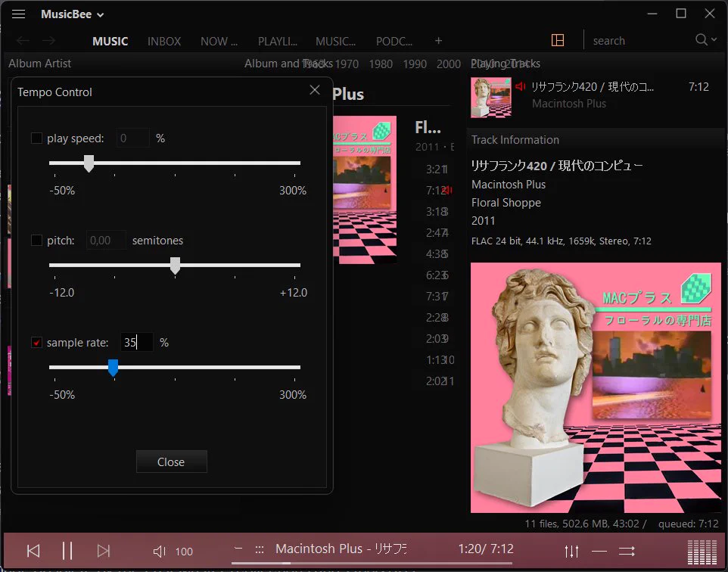Click the sample rate percent field
This screenshot has height=572, width=728.
[x=136, y=342]
